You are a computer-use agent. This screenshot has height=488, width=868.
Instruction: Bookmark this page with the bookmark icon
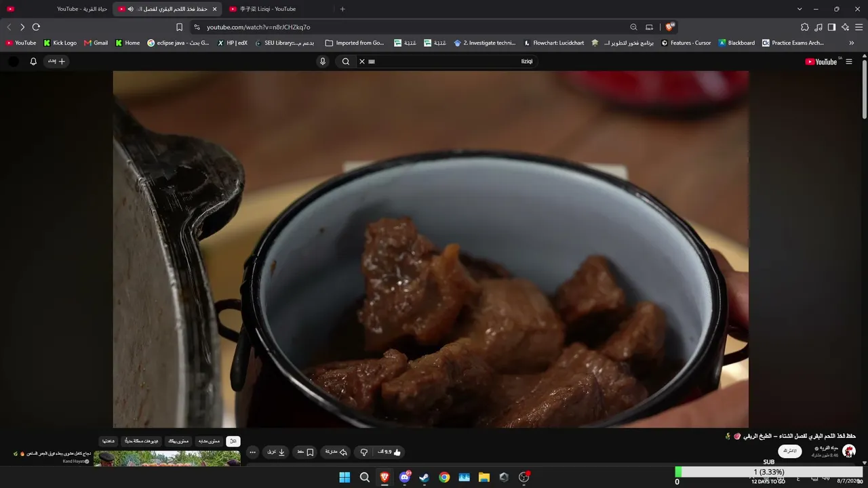179,27
